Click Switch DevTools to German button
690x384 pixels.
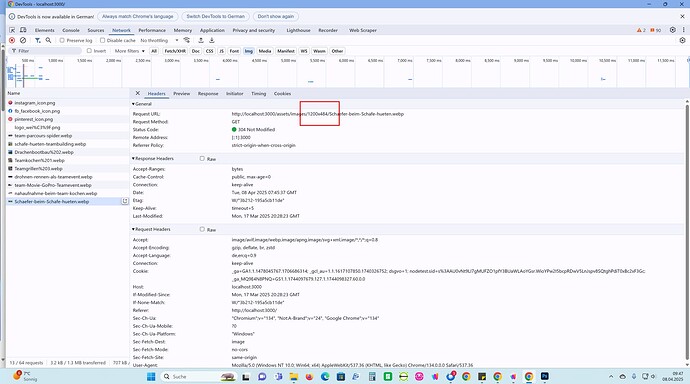[216, 16]
